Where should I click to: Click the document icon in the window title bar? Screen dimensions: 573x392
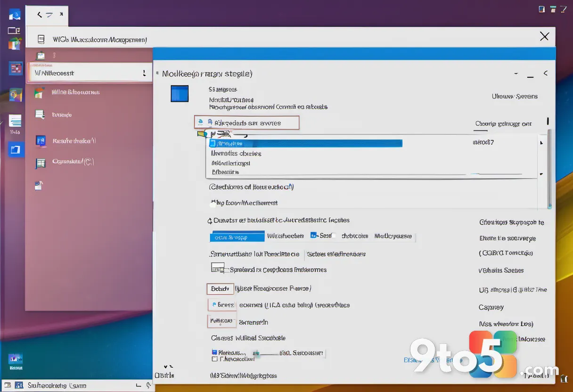tap(41, 40)
